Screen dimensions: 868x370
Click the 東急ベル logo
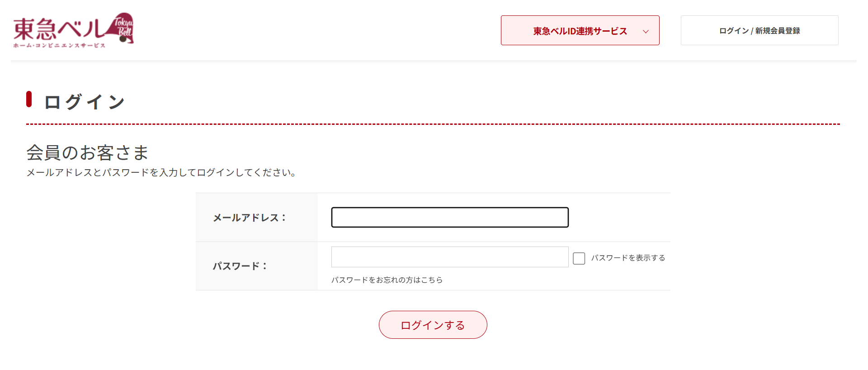(x=73, y=30)
